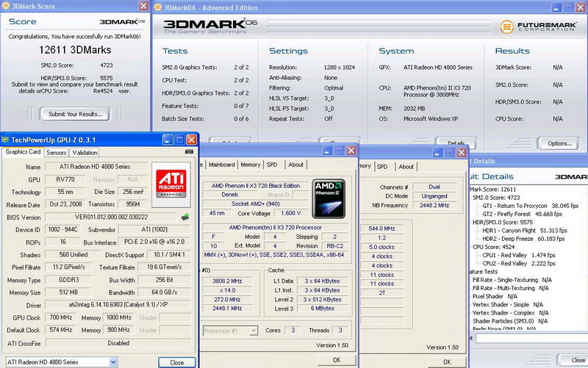Click the AMD Phenom II logo in CPU-Z
This screenshot has width=588, height=368.
(329, 198)
